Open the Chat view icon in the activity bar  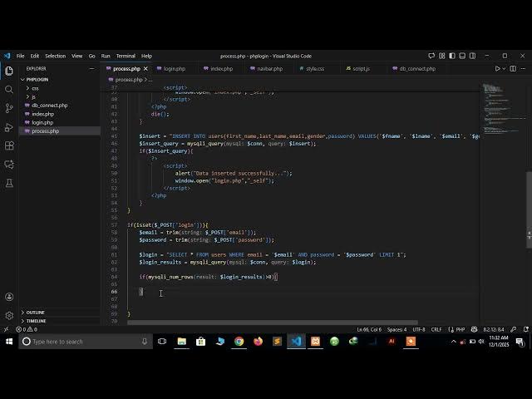click(x=9, y=165)
